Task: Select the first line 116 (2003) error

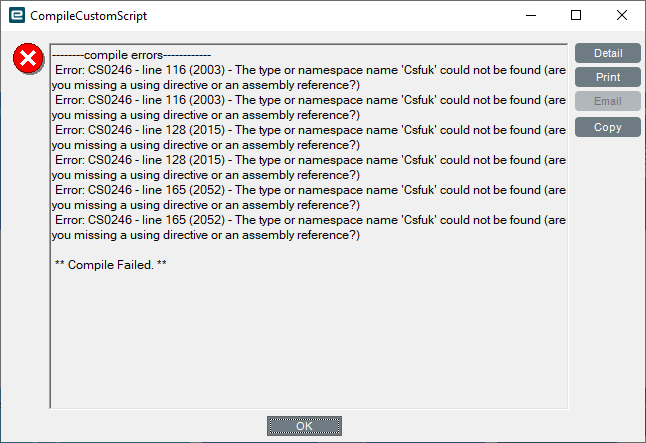Action: click(309, 77)
